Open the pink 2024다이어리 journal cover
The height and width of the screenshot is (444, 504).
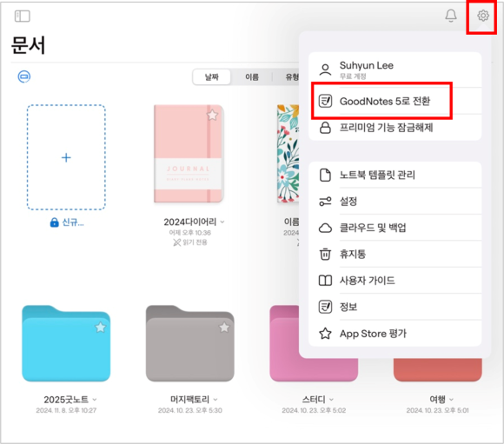coord(189,154)
